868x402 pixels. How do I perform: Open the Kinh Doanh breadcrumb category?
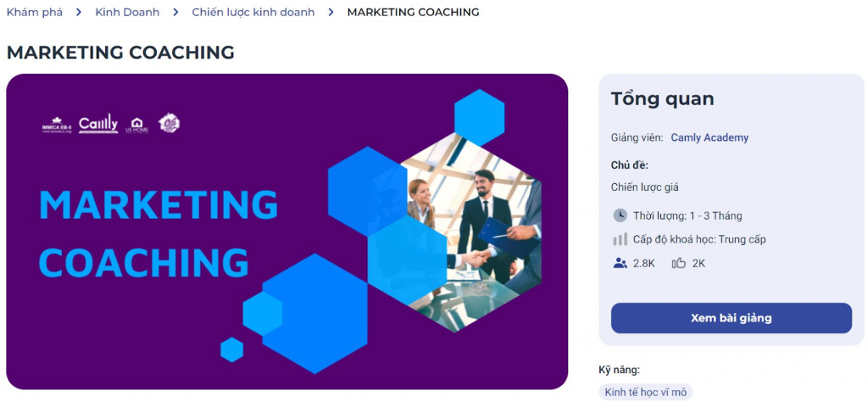pyautogui.click(x=127, y=12)
